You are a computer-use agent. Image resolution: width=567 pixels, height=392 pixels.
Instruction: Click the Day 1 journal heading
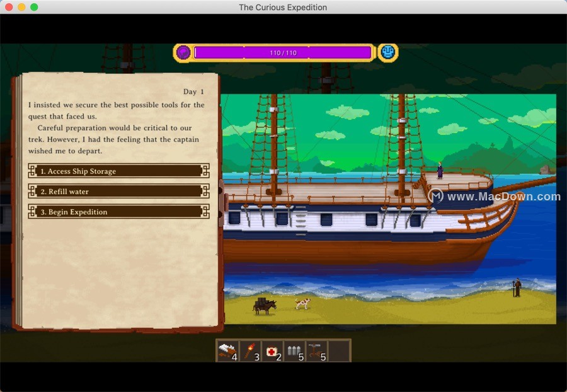[193, 91]
